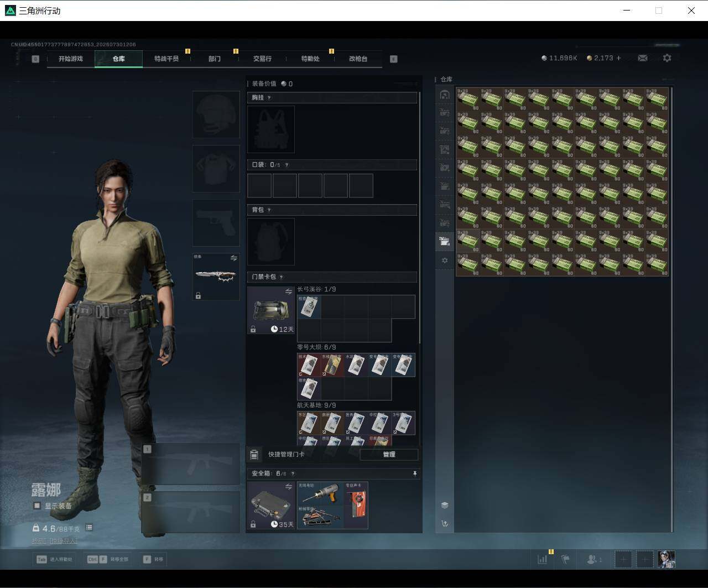The image size is (708, 588).
Task: Switch to the 特战干员 tab
Action: pyautogui.click(x=166, y=59)
